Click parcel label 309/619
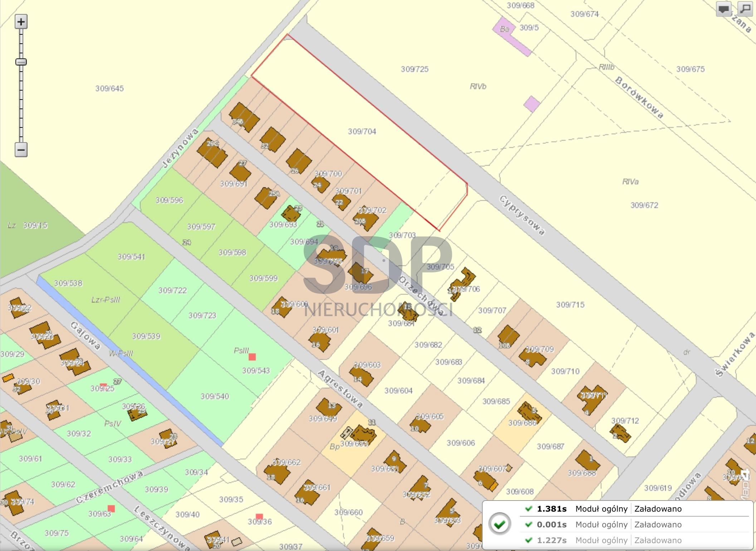This screenshot has width=756, height=551. click(658, 488)
